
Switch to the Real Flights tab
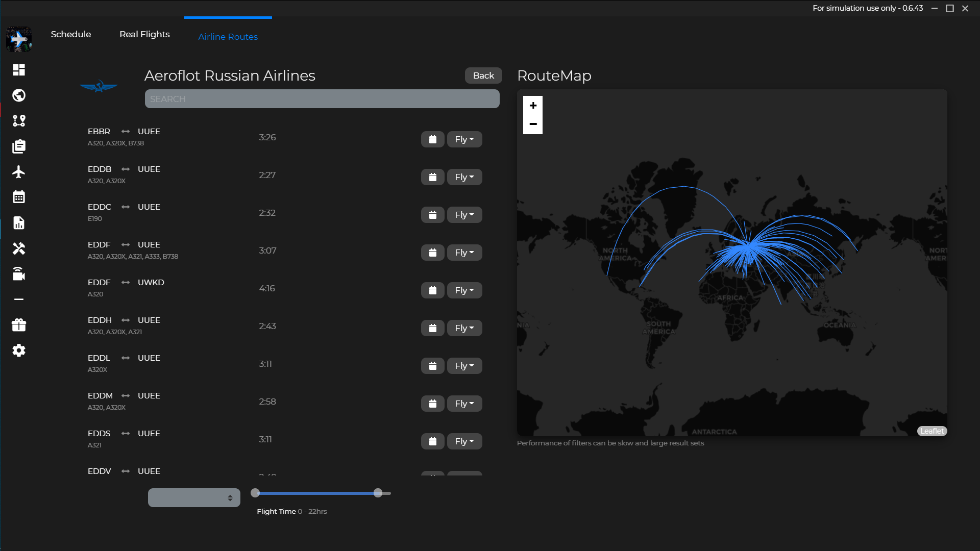pos(144,34)
